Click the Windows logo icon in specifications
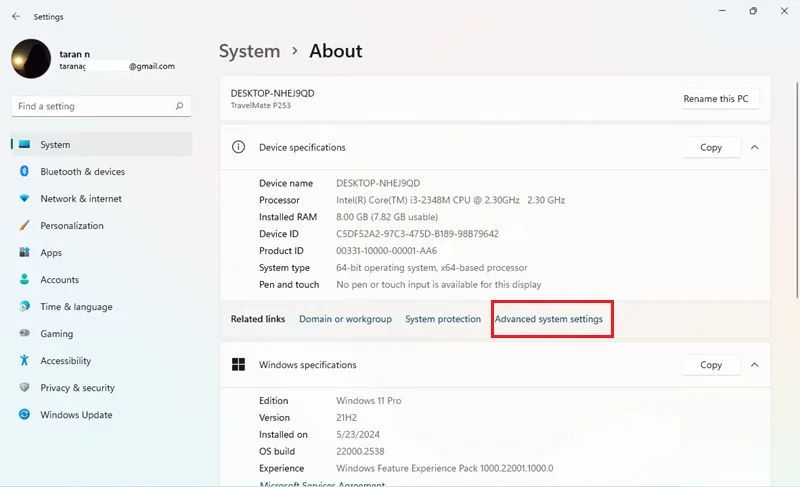The height and width of the screenshot is (487, 800). point(238,364)
